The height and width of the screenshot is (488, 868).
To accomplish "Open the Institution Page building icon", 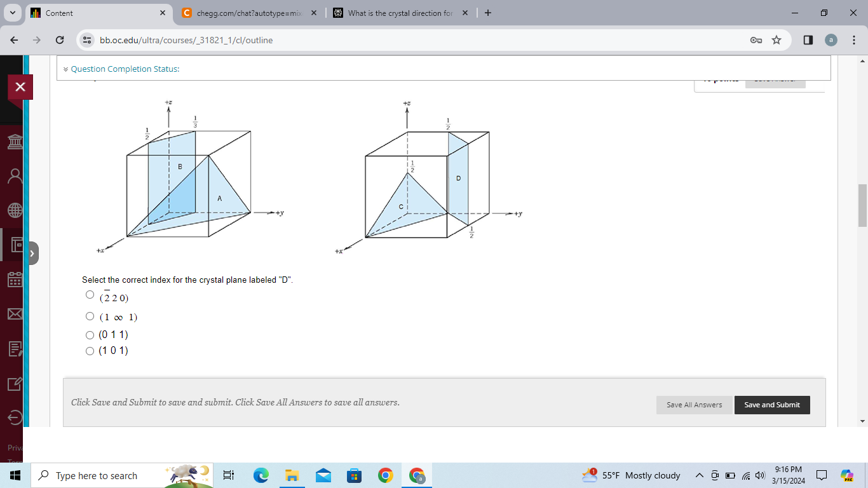I will point(15,142).
